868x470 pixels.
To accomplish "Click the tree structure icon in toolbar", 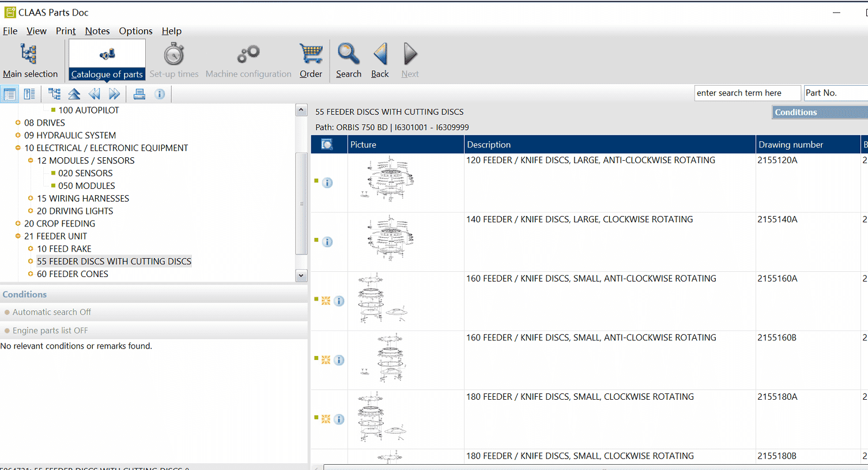I will pos(54,94).
